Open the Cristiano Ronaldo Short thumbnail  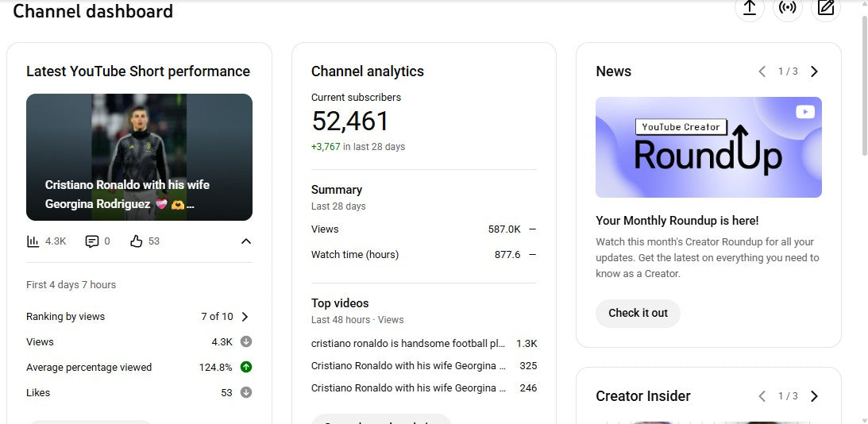[139, 157]
